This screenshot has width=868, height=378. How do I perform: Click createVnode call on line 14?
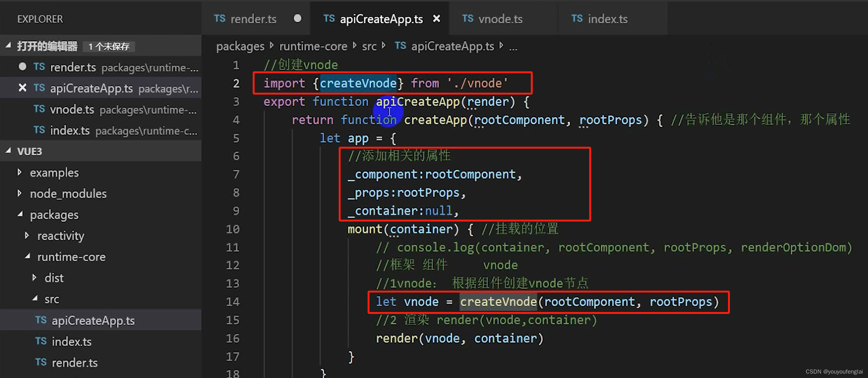(x=499, y=302)
